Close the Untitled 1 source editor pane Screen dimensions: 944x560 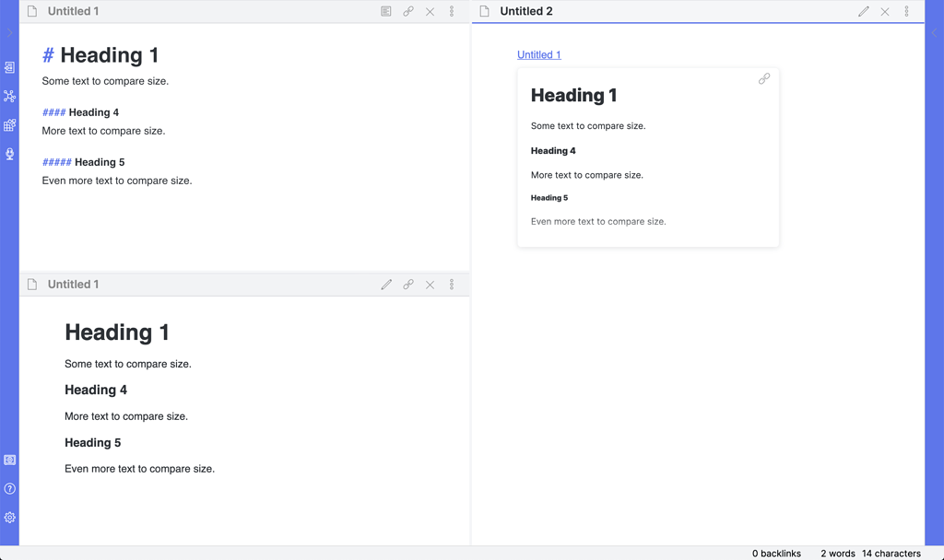[430, 11]
